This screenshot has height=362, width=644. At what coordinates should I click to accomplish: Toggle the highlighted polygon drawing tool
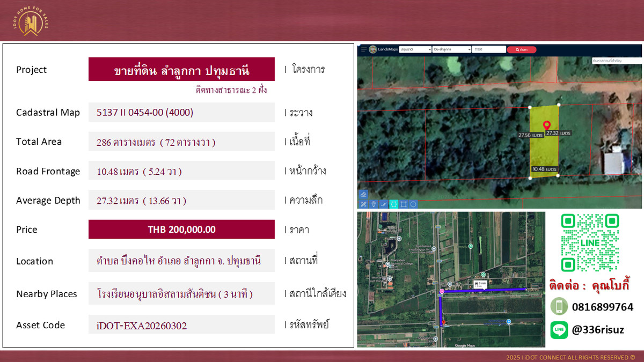coord(393,204)
